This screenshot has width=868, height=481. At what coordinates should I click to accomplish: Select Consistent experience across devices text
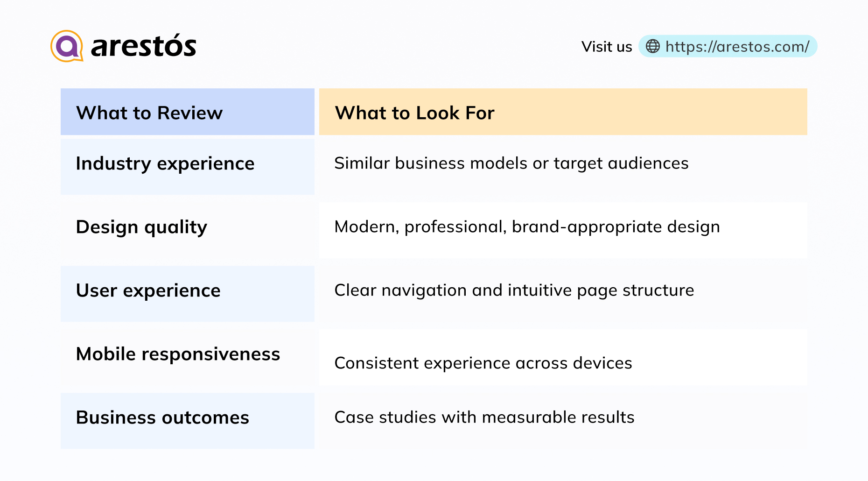483,363
